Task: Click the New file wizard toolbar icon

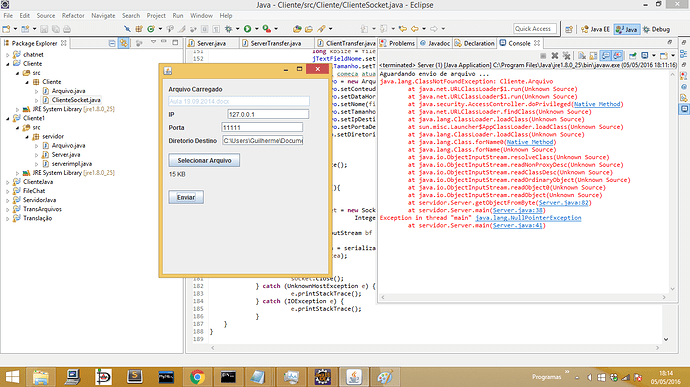Action: [6, 29]
